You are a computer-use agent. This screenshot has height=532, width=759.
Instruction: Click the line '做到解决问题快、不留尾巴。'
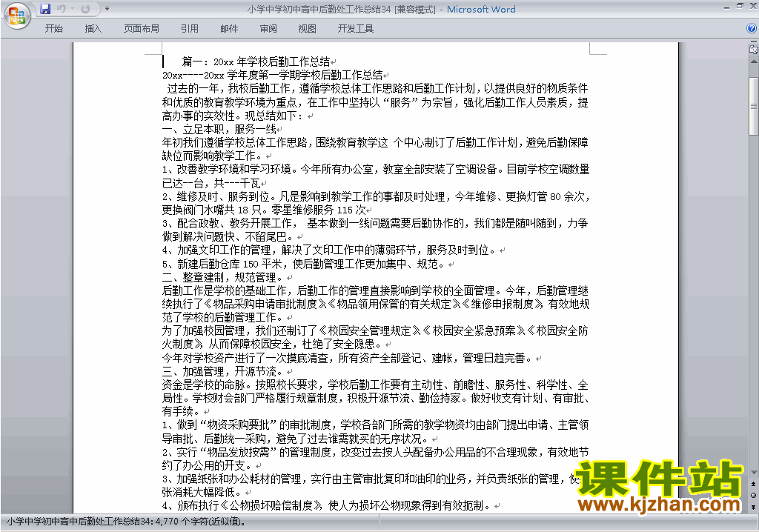coord(228,236)
